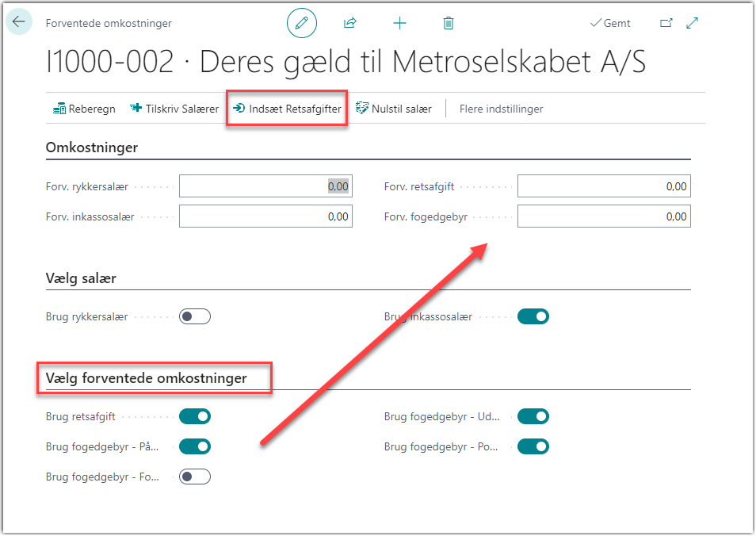Collapse the Omkostninger section header
The image size is (756, 536).
(x=92, y=147)
